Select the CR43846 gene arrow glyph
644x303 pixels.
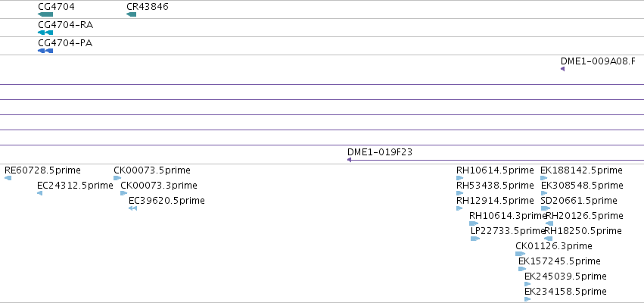[x=131, y=15]
